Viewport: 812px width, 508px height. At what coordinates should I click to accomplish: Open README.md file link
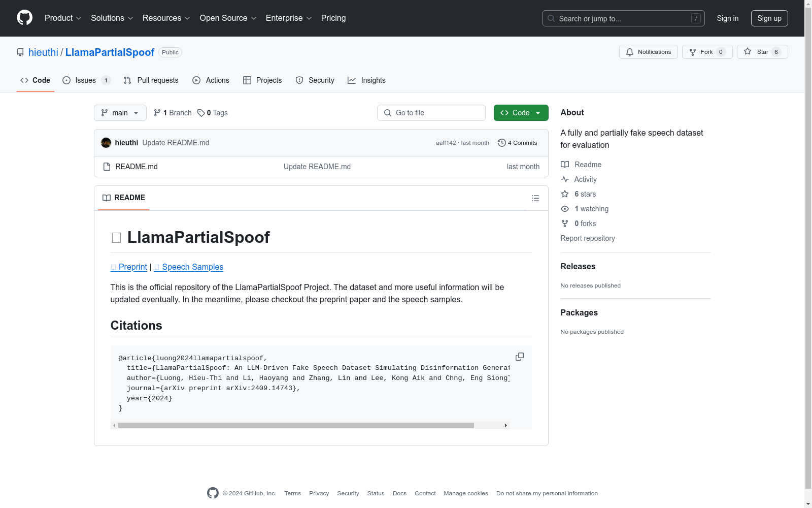click(x=137, y=167)
